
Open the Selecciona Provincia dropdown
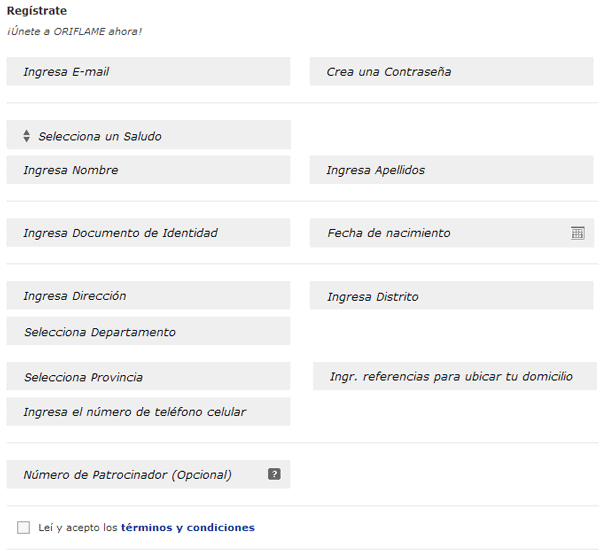point(148,376)
